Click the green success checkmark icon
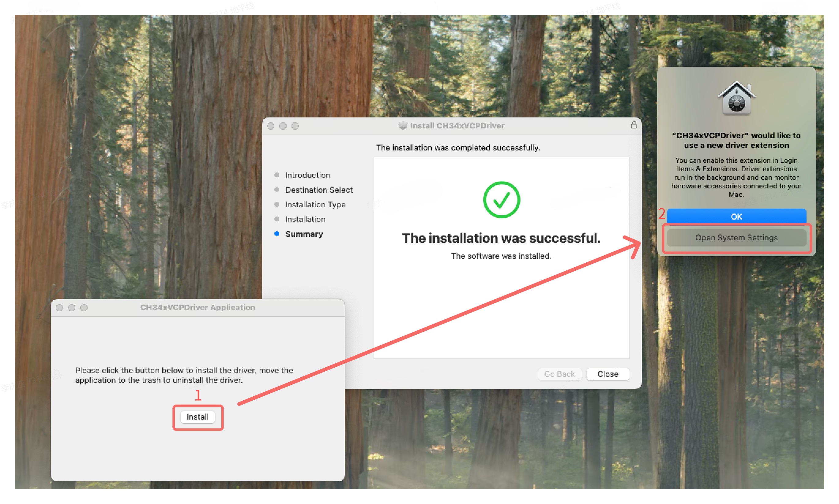 coord(502,200)
